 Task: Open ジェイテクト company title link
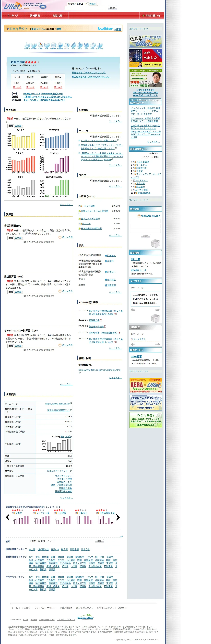click(x=19, y=29)
